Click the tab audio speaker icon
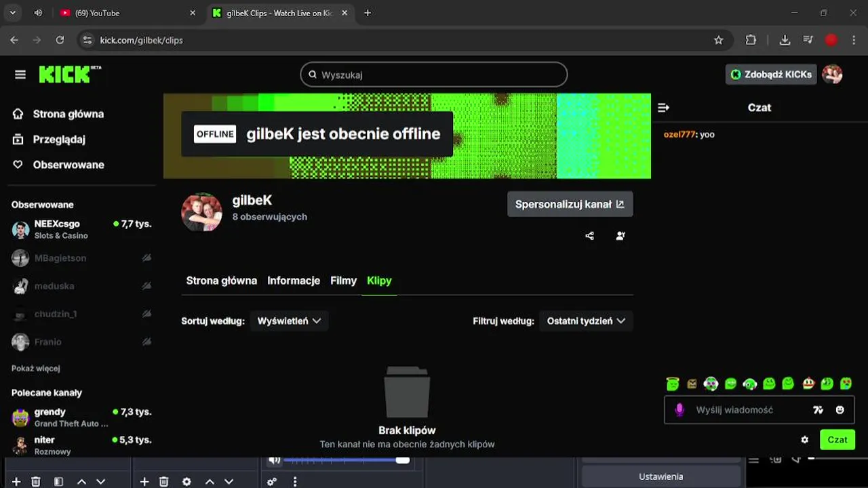 [38, 13]
